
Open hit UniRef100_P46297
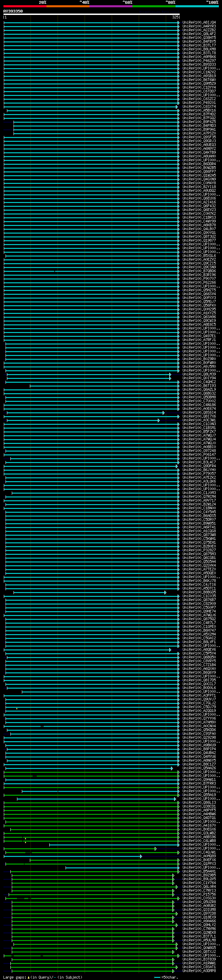coord(199,60)
